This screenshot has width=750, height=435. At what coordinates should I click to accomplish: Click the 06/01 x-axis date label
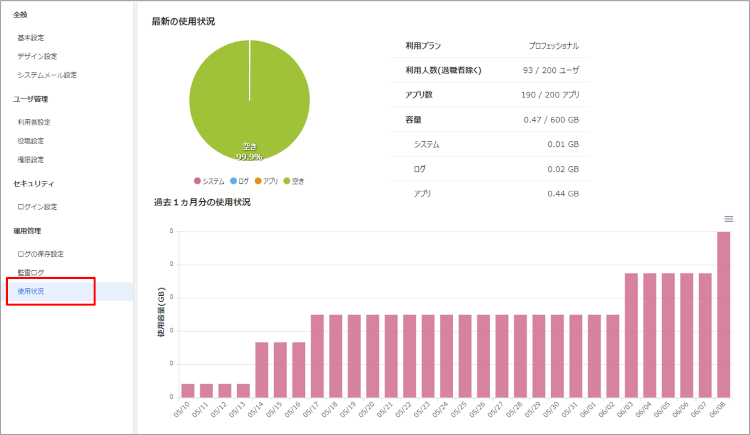coord(589,409)
